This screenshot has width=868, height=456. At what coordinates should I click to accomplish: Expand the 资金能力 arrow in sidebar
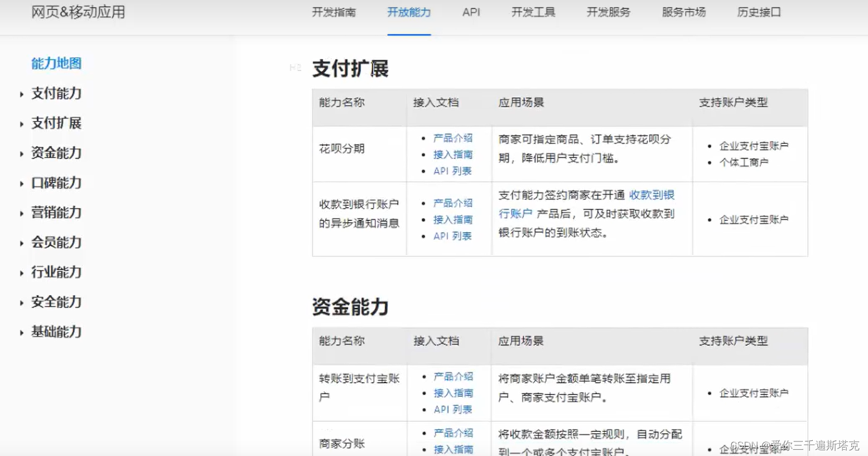21,154
